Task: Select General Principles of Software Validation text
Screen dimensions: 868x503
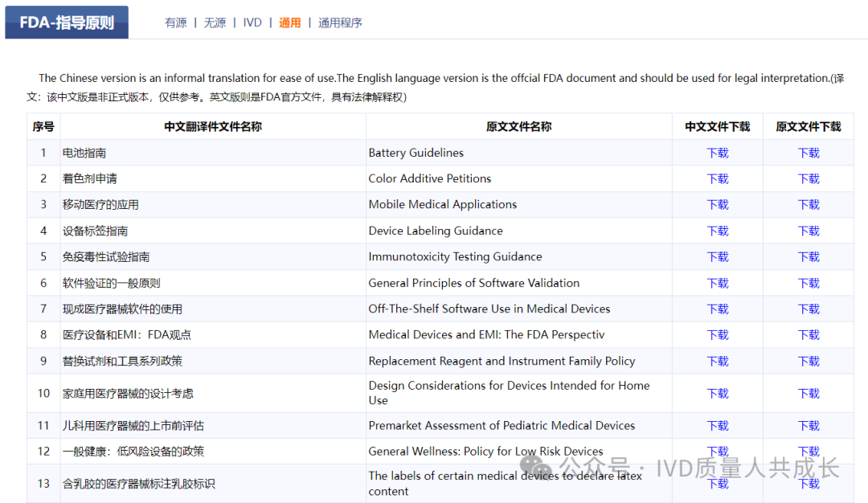Action: (x=474, y=284)
